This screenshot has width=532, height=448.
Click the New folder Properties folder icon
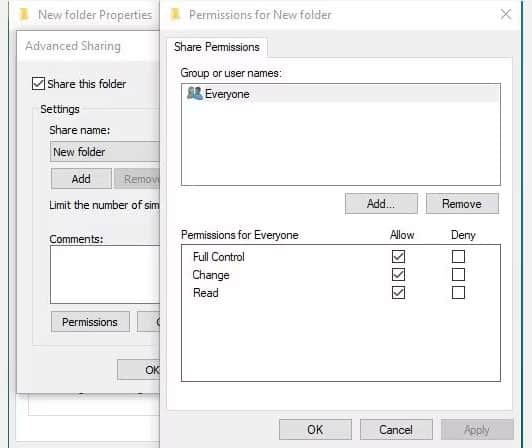click(x=24, y=14)
